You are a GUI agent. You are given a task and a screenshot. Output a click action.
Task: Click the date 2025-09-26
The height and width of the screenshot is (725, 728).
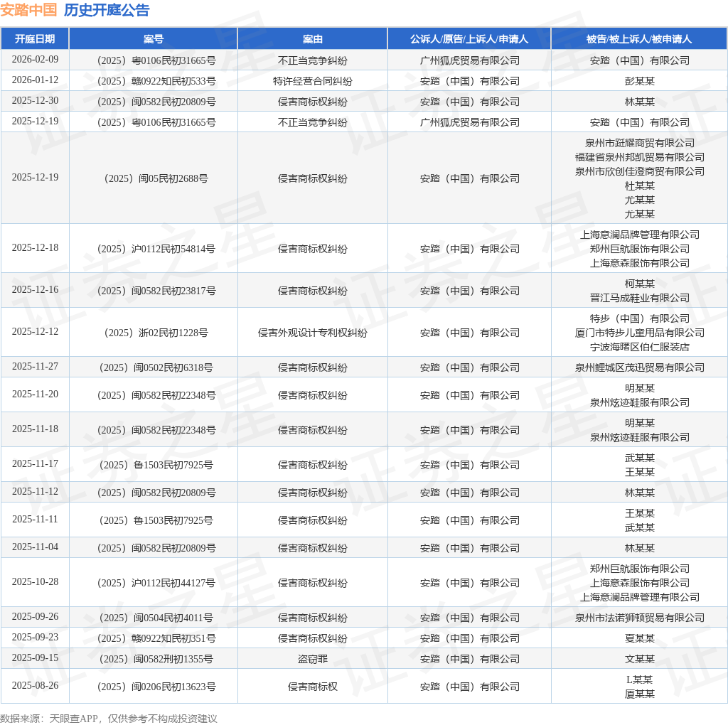[x=36, y=616]
